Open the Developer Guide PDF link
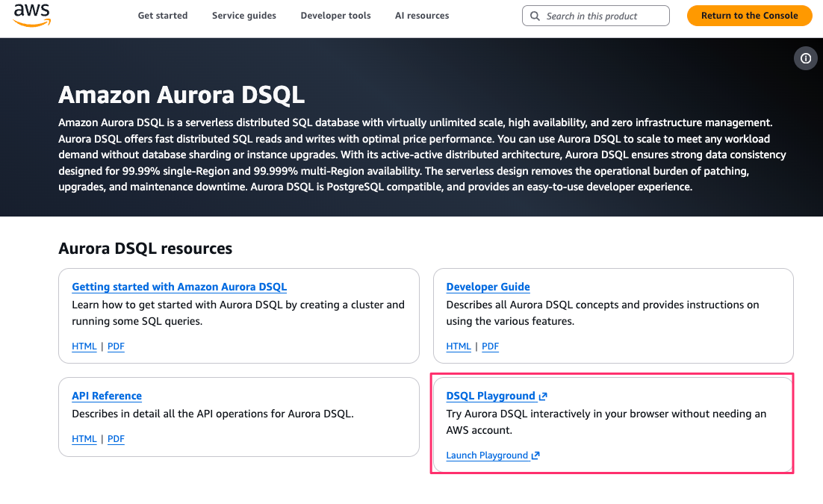 click(490, 346)
